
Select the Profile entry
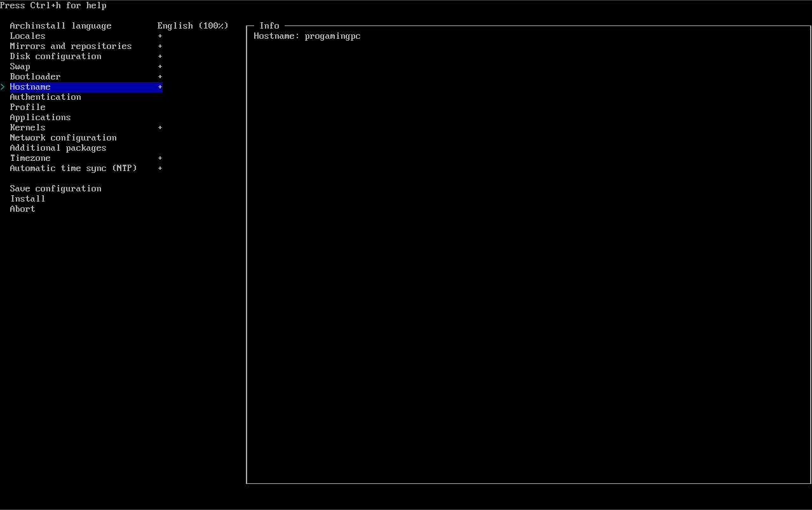[27, 107]
